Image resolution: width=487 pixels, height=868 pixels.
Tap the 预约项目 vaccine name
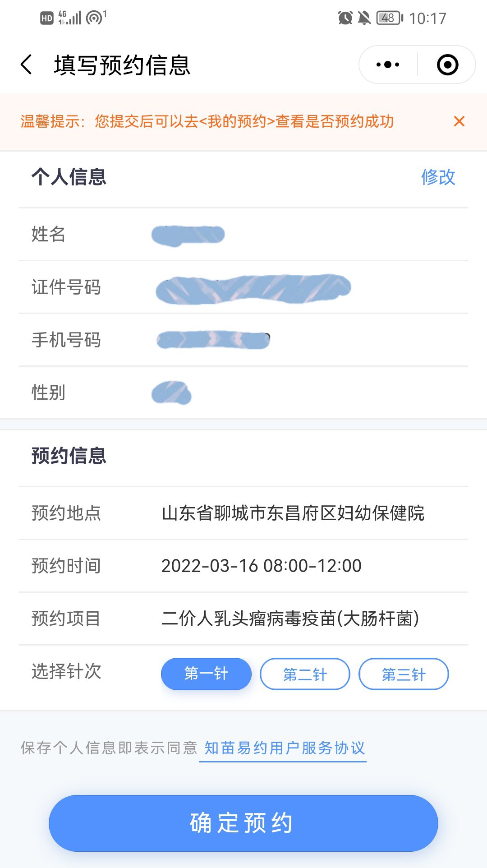pos(290,619)
